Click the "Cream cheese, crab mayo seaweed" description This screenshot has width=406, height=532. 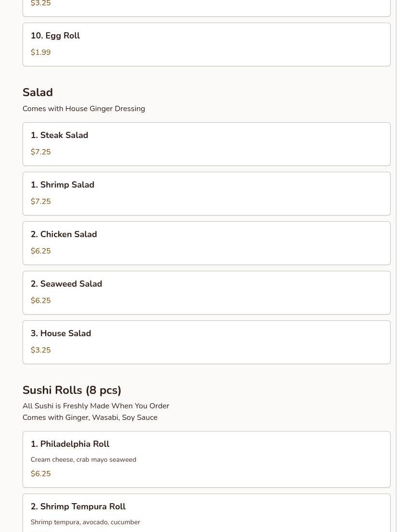coord(83,459)
